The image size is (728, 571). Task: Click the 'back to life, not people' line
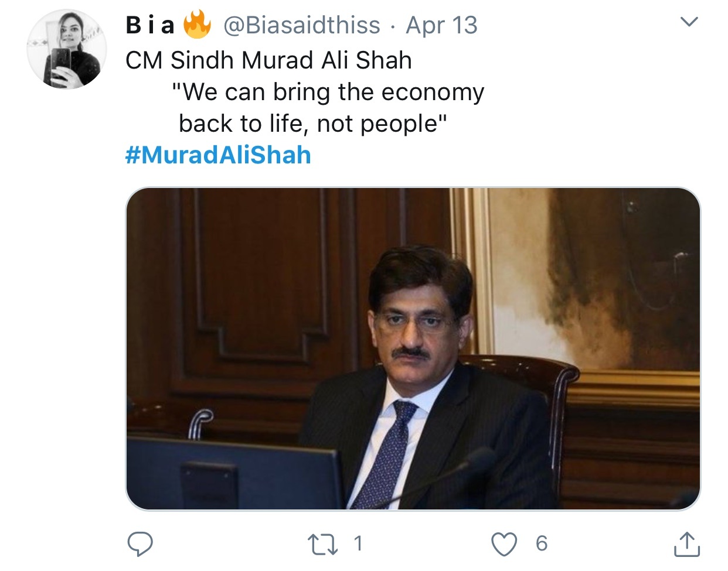click(313, 124)
